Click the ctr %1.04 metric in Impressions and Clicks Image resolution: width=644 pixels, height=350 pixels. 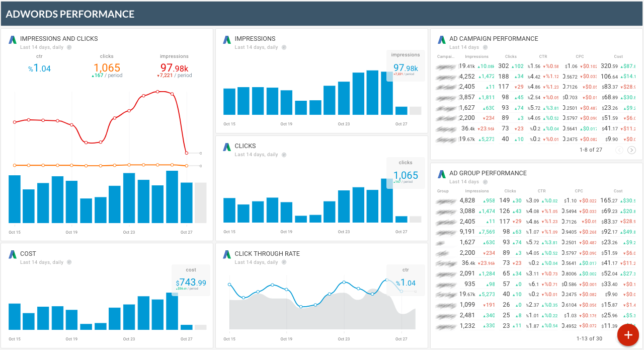[x=39, y=68]
